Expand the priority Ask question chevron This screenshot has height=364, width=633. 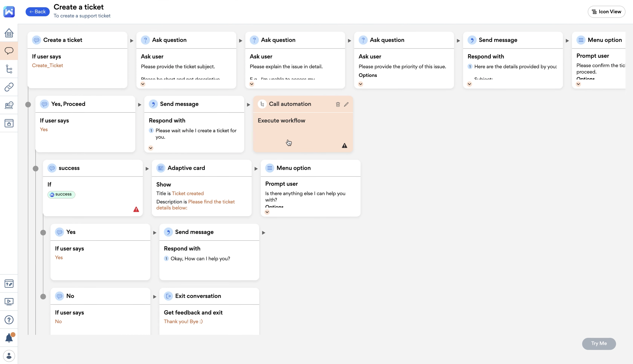coord(360,84)
